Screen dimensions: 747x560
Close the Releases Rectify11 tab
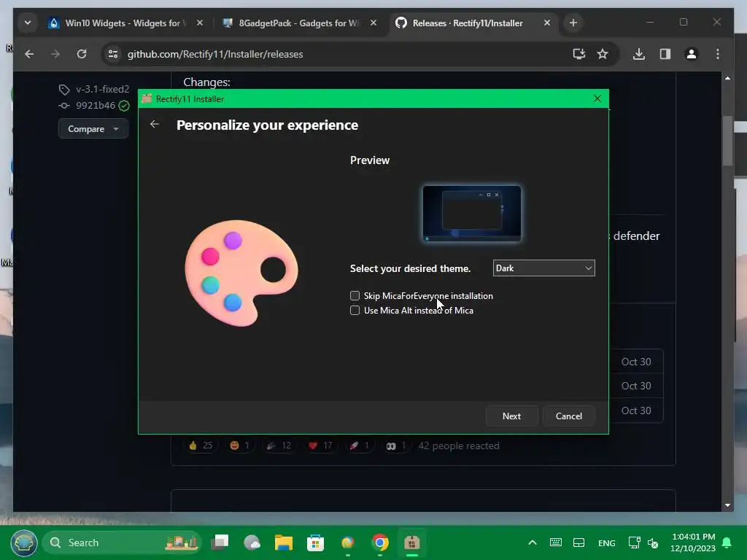coord(547,23)
